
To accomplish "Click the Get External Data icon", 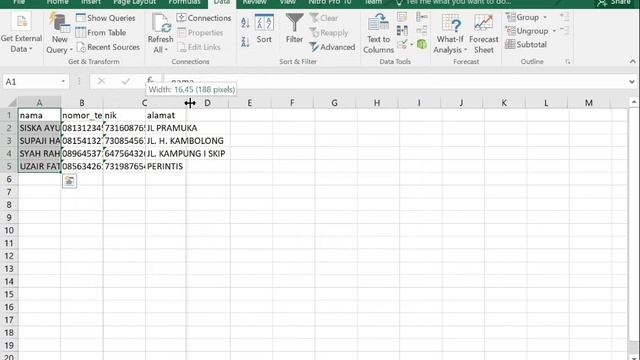I will pos(21,21).
